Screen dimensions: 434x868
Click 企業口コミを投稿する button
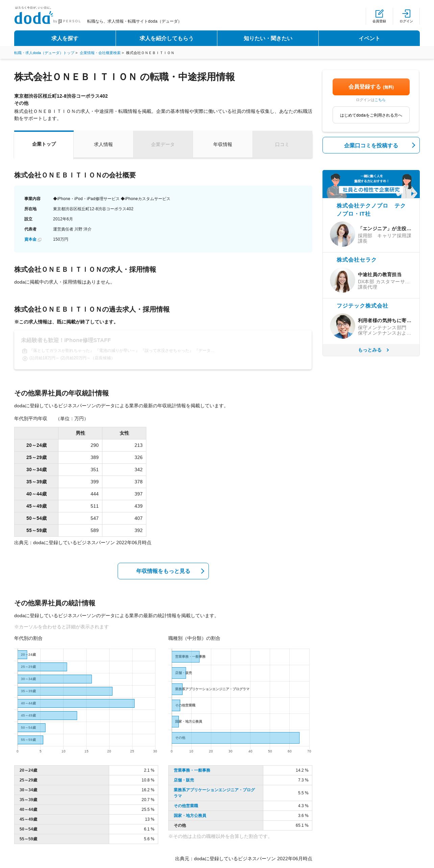click(371, 145)
